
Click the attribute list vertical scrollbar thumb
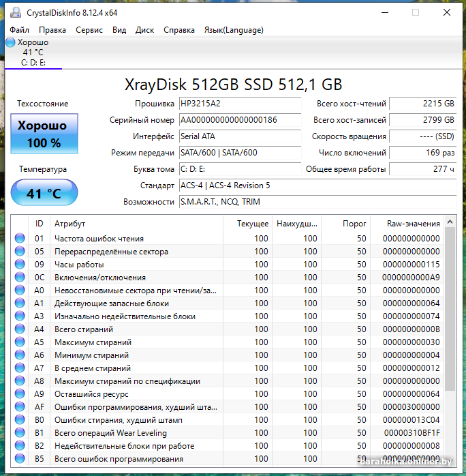pyautogui.click(x=450, y=310)
